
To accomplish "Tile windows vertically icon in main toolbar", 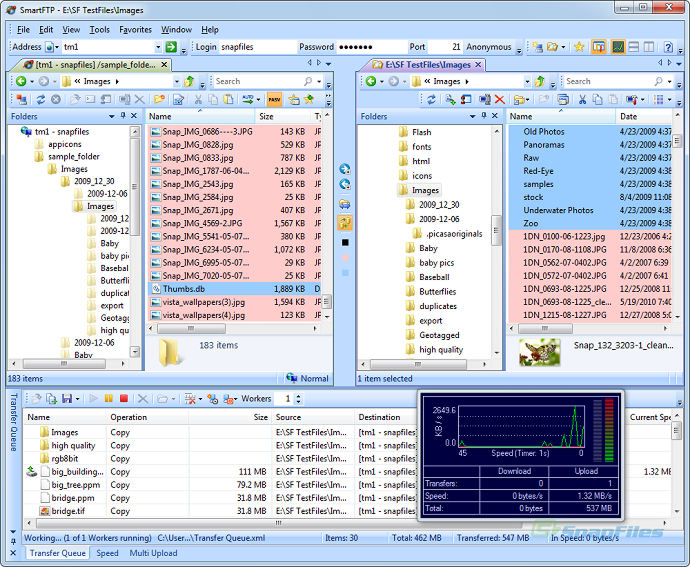I will coord(649,47).
